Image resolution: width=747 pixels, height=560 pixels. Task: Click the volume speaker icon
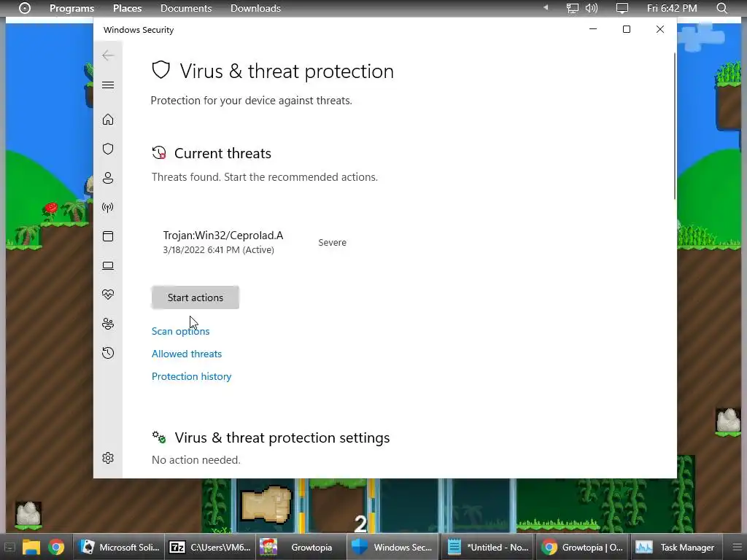click(x=591, y=8)
